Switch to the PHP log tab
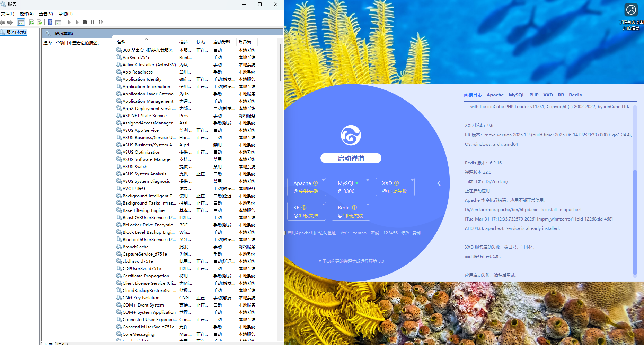Image resolution: width=644 pixels, height=345 pixels. click(x=534, y=95)
